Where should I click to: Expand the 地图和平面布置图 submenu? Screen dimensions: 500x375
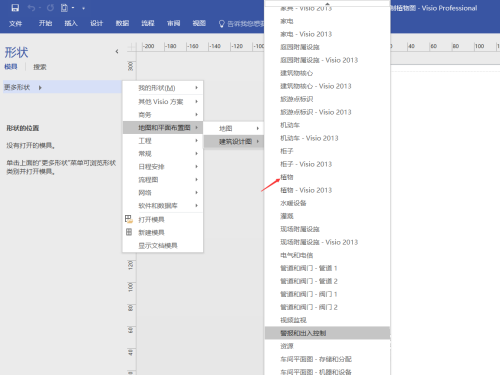pos(163,127)
